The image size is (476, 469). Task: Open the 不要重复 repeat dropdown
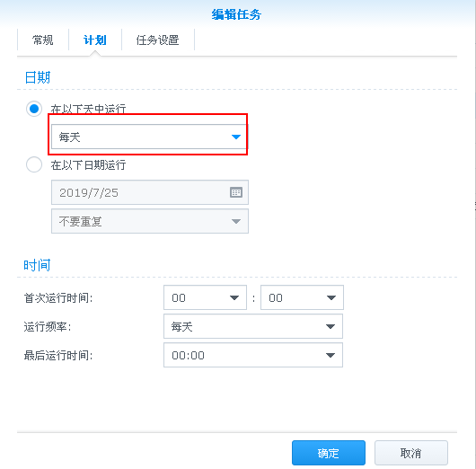(x=150, y=221)
